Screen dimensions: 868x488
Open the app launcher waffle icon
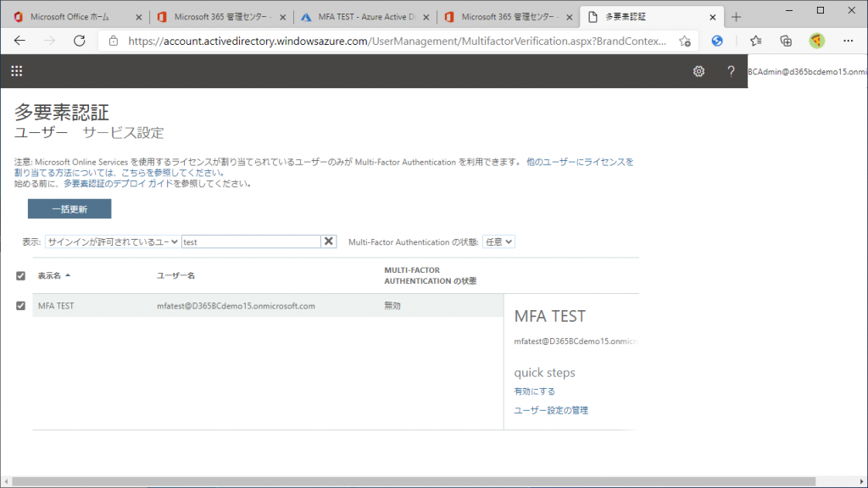17,71
